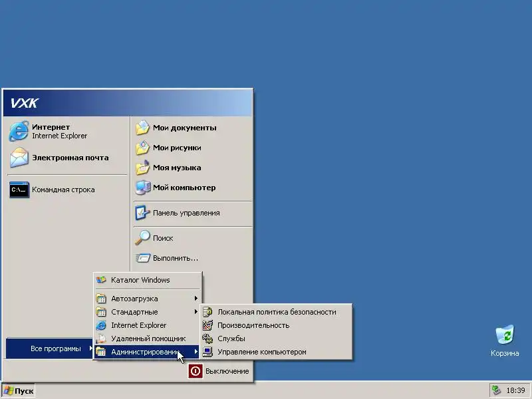Image resolution: width=532 pixels, height=399 pixels.
Task: Click the network tray icon near clock
Action: [496, 390]
